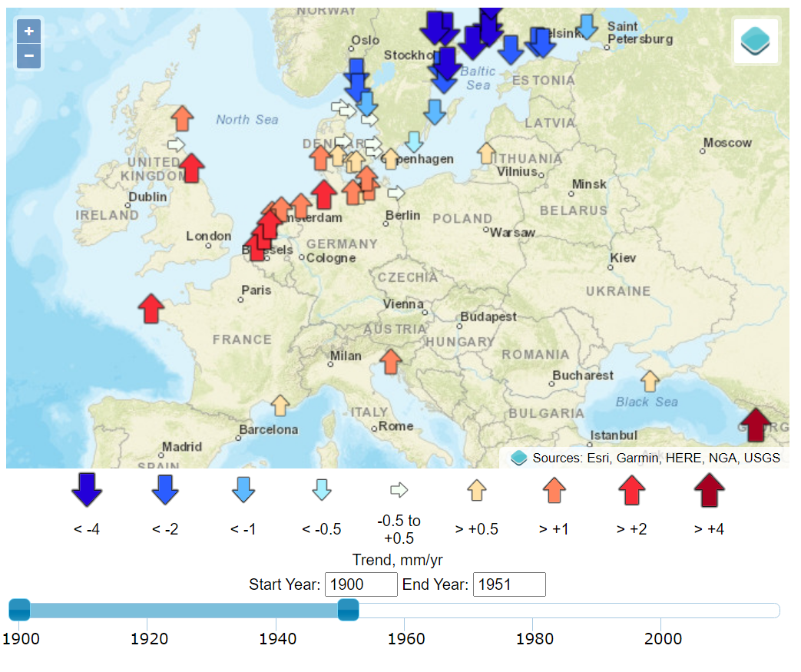
Task: Click the map zoom in plus button
Action: [28, 31]
